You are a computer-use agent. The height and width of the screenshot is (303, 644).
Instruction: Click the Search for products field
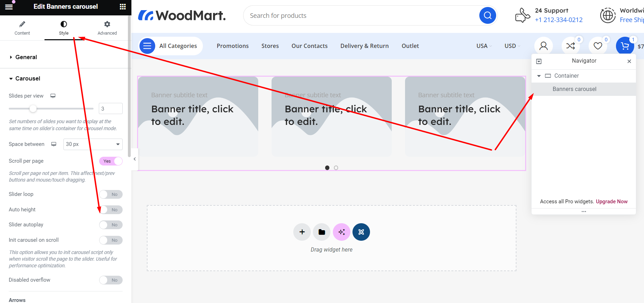pyautogui.click(x=361, y=15)
